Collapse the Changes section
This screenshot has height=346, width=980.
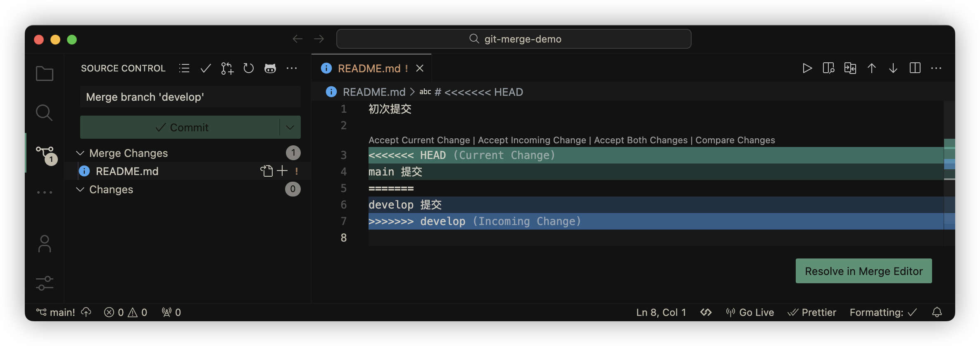(80, 190)
